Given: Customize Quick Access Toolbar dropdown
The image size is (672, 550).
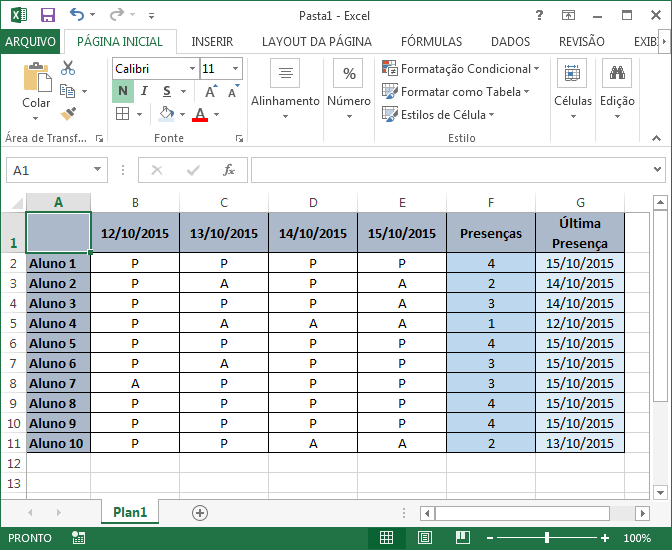Looking at the screenshot, I should pos(151,16).
